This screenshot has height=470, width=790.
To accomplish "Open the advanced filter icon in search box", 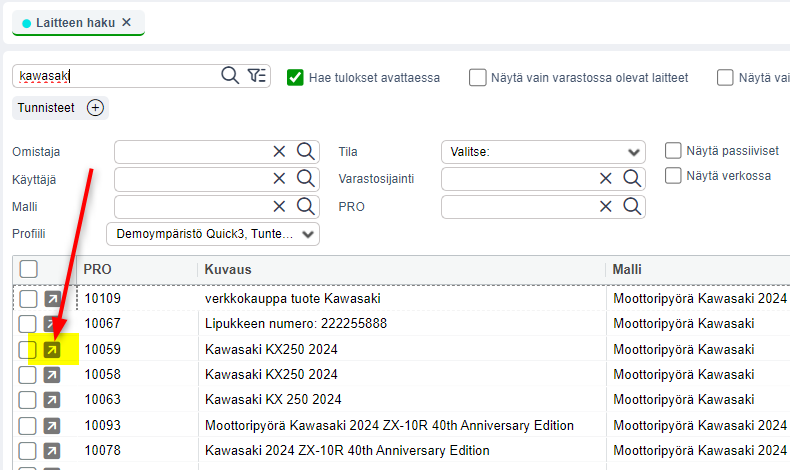I will (256, 76).
